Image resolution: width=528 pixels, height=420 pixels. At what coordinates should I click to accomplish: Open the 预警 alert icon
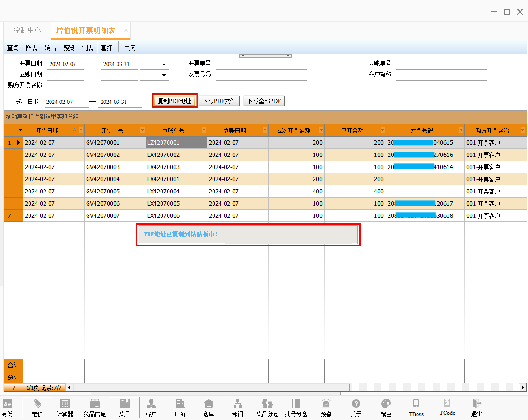coord(326,407)
